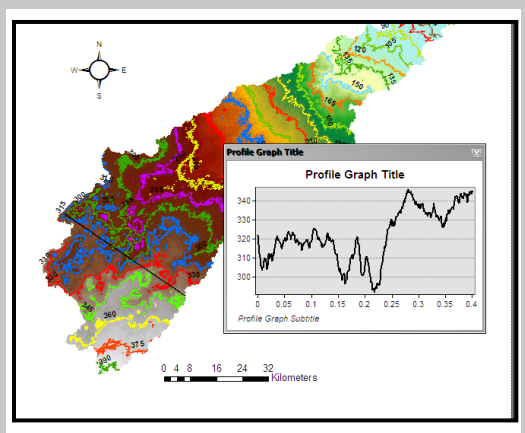
Task: Click the Profile Graph Subtitle text
Action: 278,318
